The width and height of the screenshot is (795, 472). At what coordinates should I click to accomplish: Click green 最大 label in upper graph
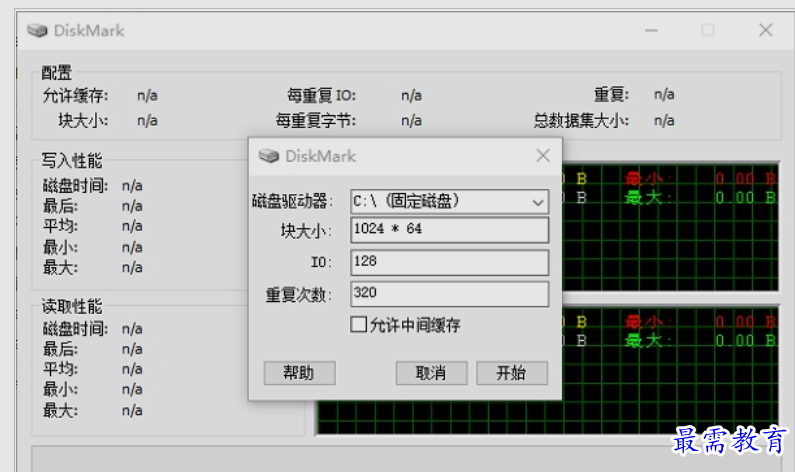click(x=648, y=198)
